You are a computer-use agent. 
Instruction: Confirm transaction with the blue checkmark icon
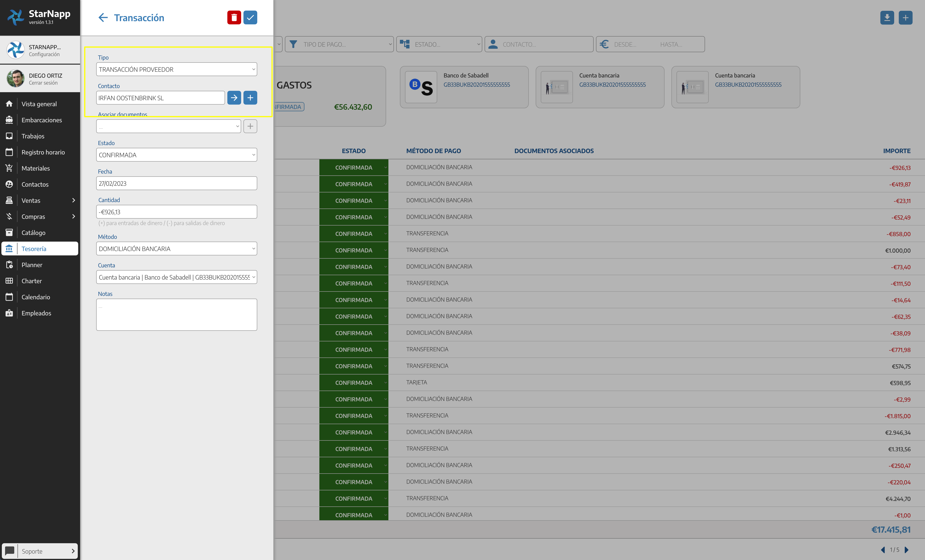(250, 18)
